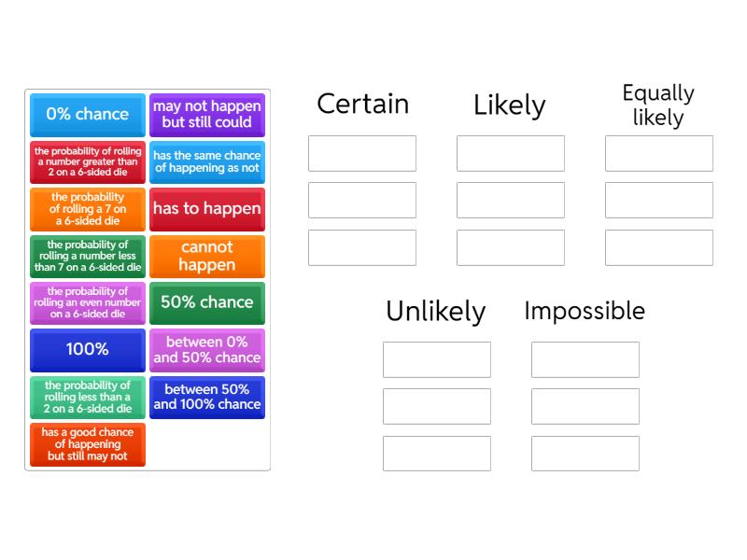This screenshot has height=560, width=747.
Task: Select the orange 'cannot happen' tile
Action: [x=207, y=256]
